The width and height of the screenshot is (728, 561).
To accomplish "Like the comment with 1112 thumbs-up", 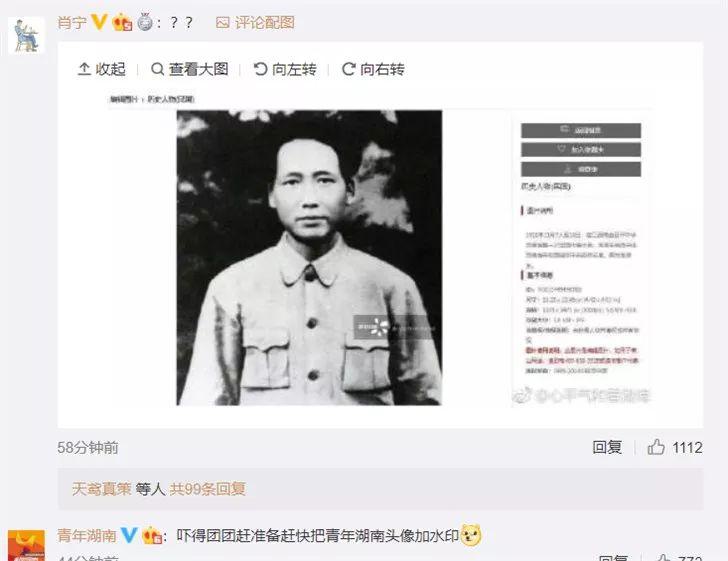I will coord(656,447).
